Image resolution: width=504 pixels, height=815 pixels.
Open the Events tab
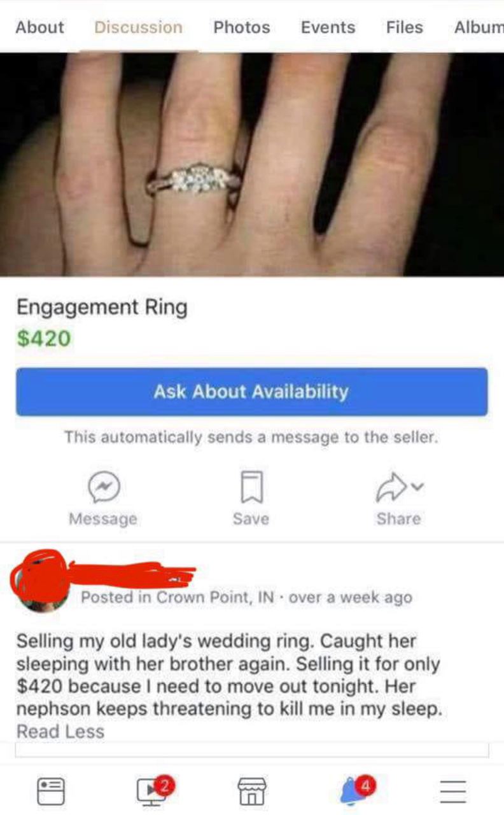click(x=328, y=27)
